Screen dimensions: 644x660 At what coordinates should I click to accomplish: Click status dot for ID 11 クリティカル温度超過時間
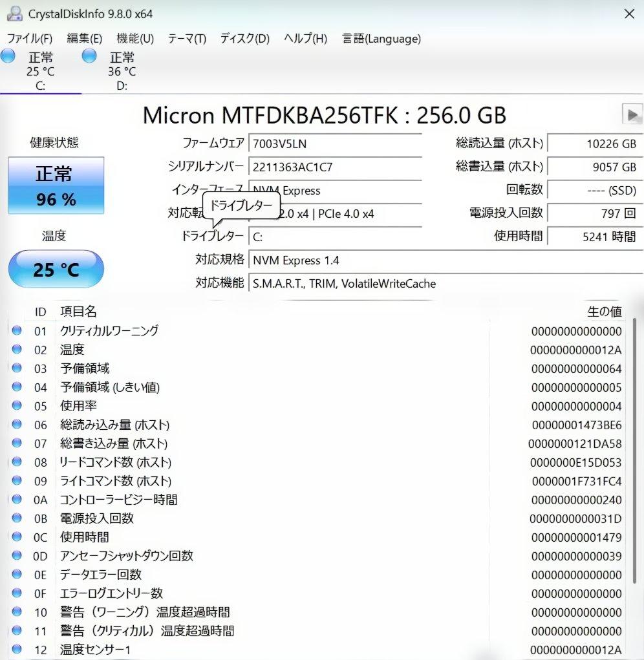click(x=17, y=630)
